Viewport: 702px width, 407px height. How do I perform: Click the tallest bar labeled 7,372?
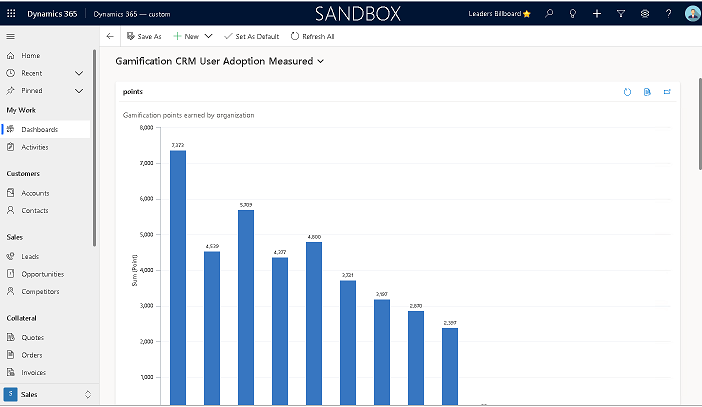pyautogui.click(x=178, y=278)
